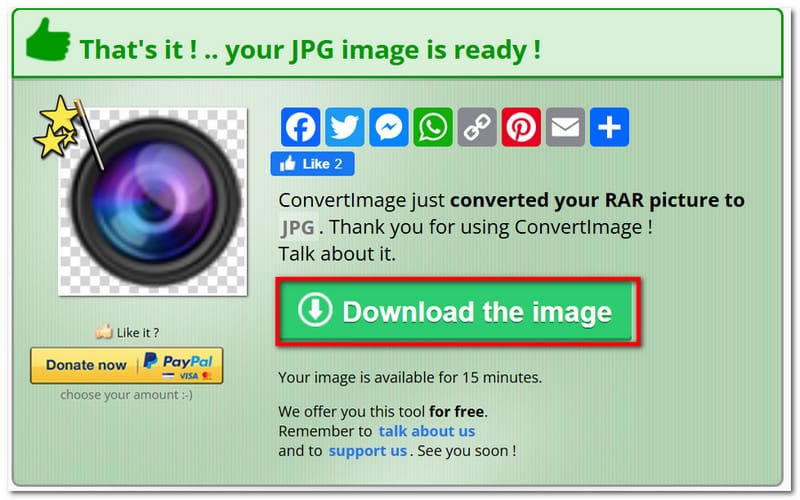Click the converted camera lens thumbnail
The width and height of the screenshot is (800, 500).
[153, 202]
